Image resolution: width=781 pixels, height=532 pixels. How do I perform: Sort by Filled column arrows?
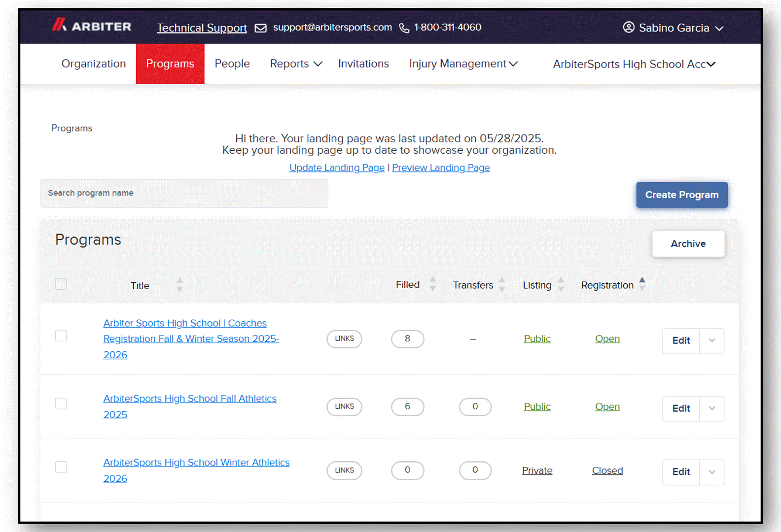pyautogui.click(x=432, y=284)
